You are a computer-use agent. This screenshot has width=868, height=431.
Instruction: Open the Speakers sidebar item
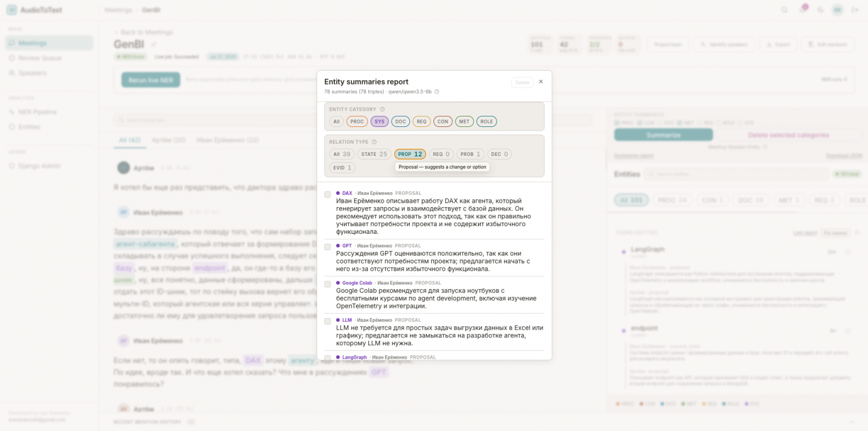pos(50,73)
